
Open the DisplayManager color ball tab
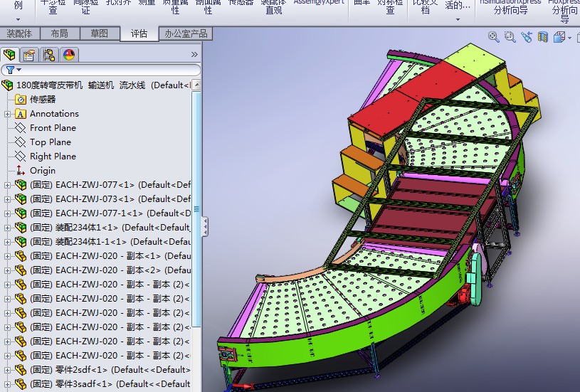coord(69,55)
